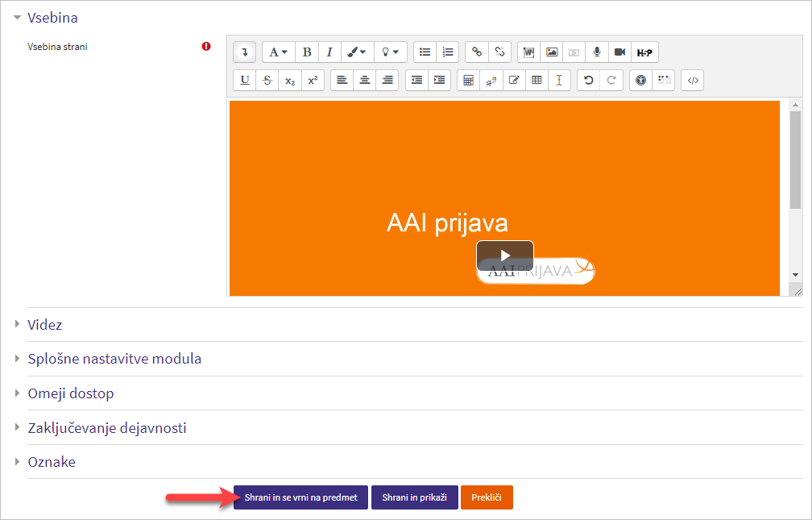Click the AAI prijava video thumbnail title
This screenshot has height=520, width=812.
[x=447, y=223]
